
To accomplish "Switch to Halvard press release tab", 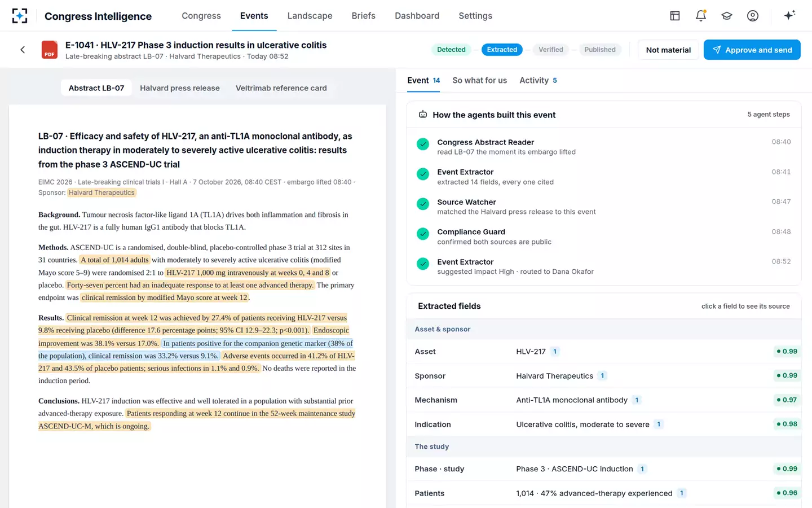I will click(x=180, y=88).
